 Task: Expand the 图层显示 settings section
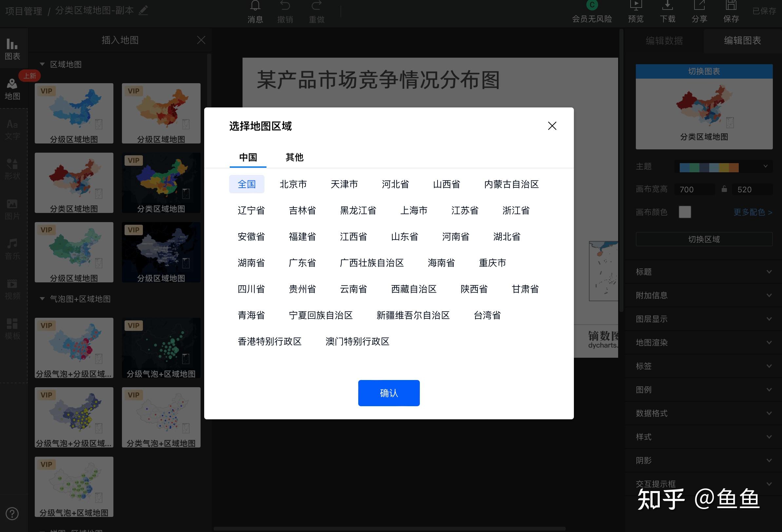point(703,319)
